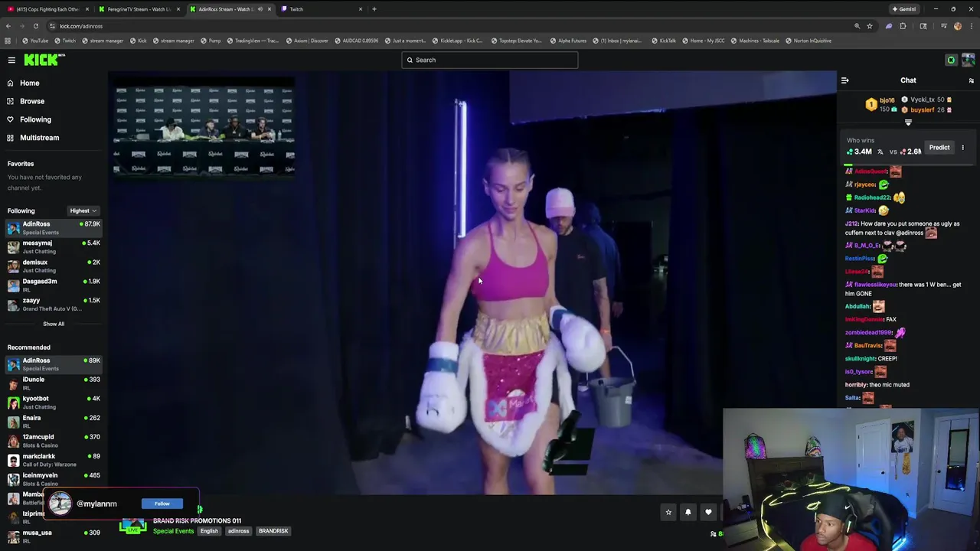Expand the gift leaderboard arrow
980x551 pixels.
[908, 122]
